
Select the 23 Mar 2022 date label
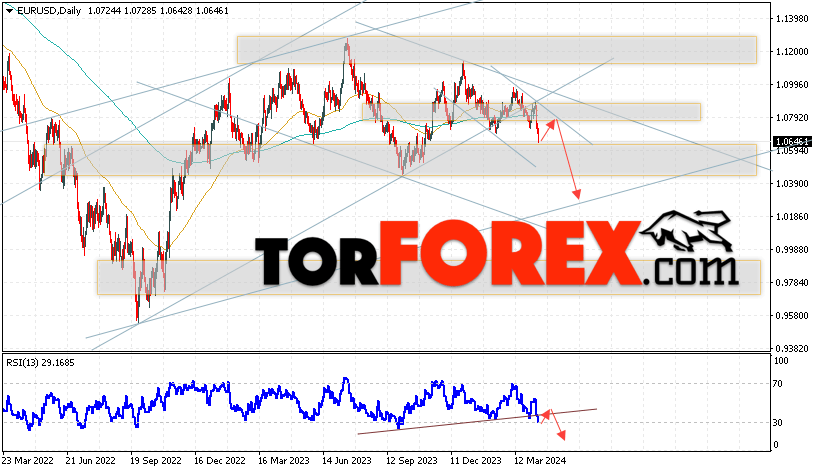[x=28, y=461]
